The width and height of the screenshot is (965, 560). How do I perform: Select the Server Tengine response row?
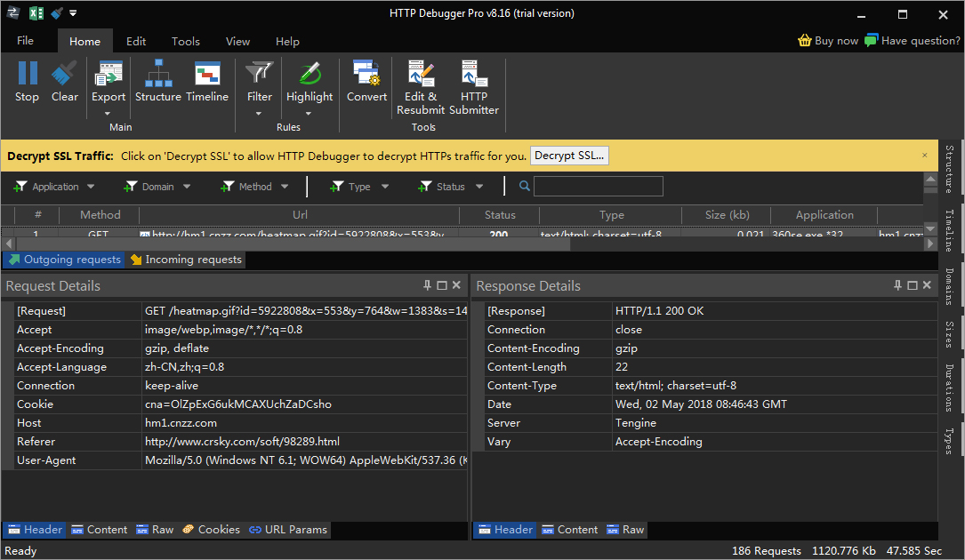click(x=711, y=423)
